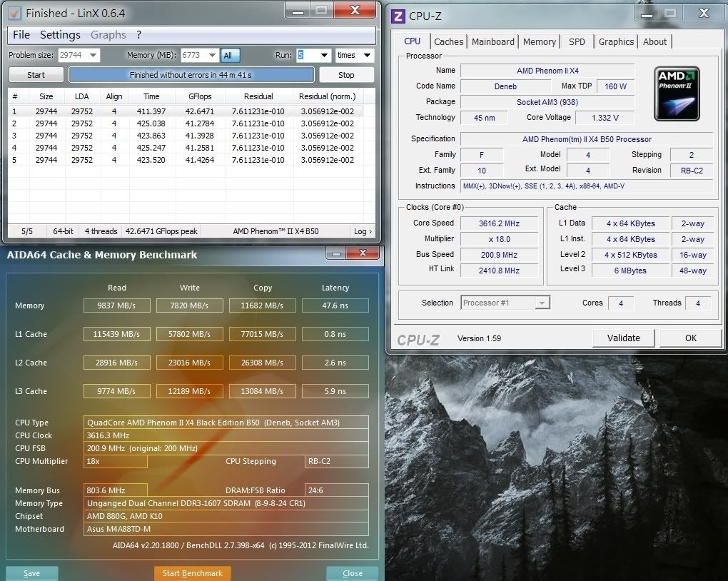The width and height of the screenshot is (728, 581).
Task: Switch to the About tab in CPU-Z
Action: point(654,42)
